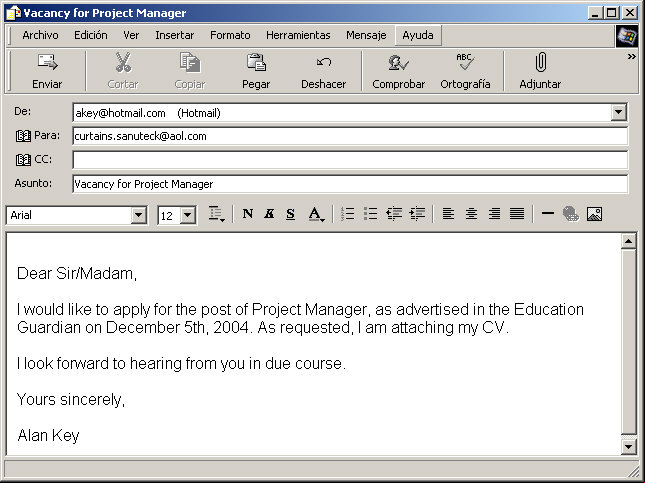645x483 pixels.
Task: Insert a horizontal line
Action: [548, 214]
